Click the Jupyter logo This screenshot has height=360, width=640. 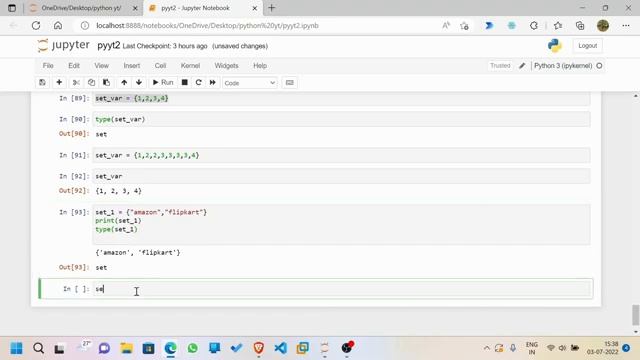click(x=63, y=45)
